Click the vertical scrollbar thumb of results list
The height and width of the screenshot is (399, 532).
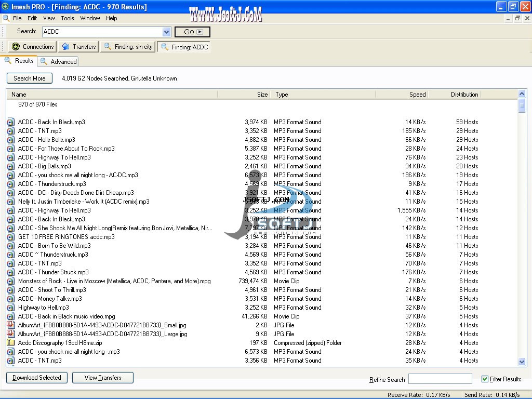pyautogui.click(x=522, y=105)
